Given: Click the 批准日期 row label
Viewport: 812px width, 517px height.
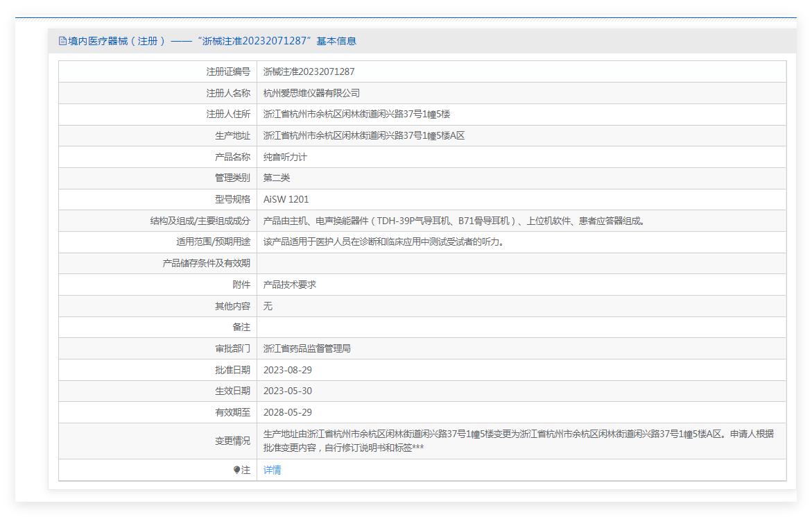Looking at the screenshot, I should coord(232,370).
